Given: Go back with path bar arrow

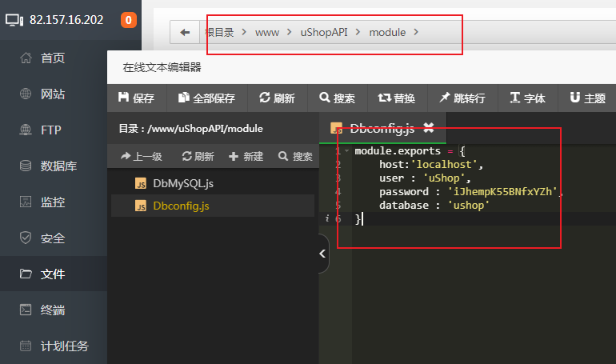Looking at the screenshot, I should [x=185, y=32].
